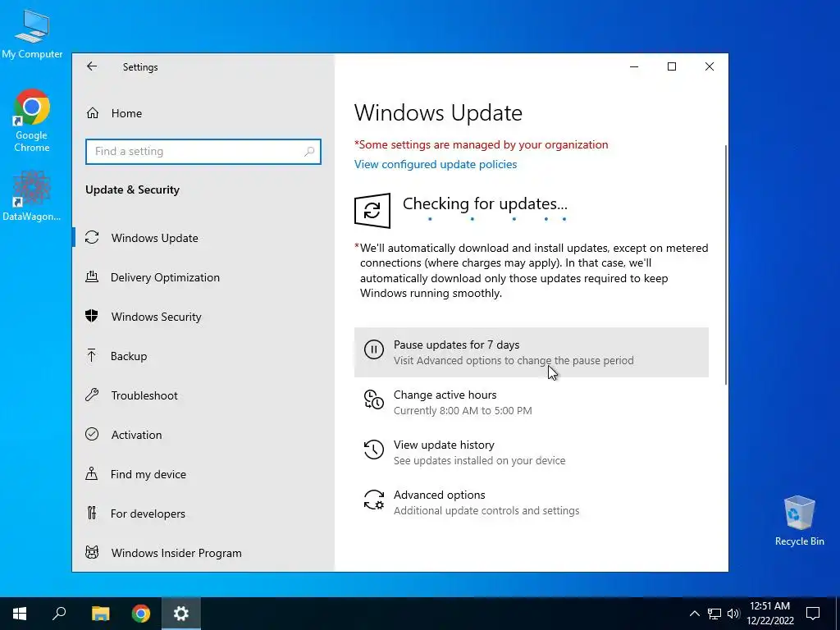Open Find my device page
840x630 pixels.
pos(148,474)
